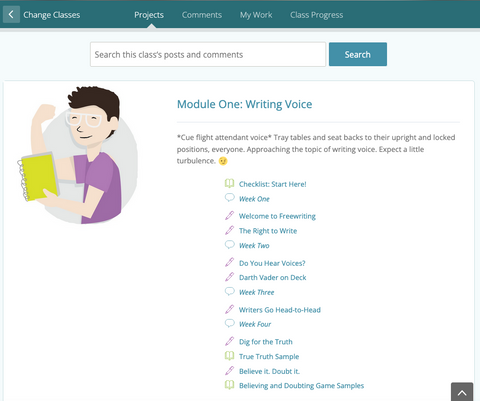This screenshot has height=401, width=480.
Task: Click the book icon next to Believing and Doubting Game Samples
Action: tap(229, 385)
